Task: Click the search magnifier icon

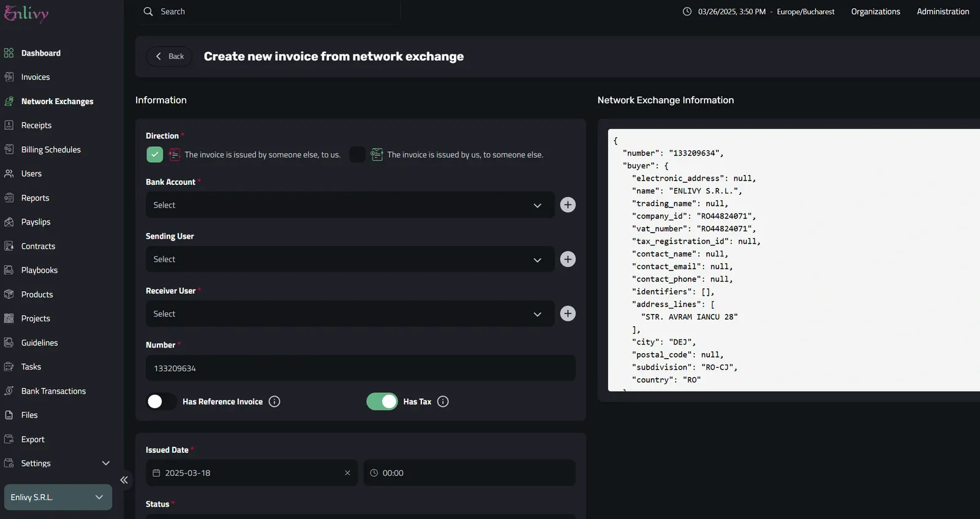Action: click(x=148, y=12)
